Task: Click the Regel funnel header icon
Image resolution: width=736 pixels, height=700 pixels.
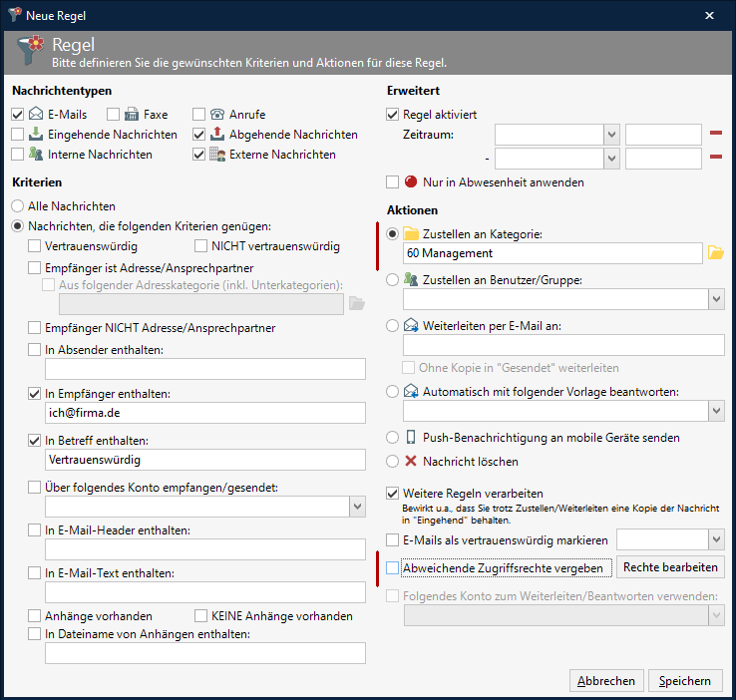Action: tap(31, 50)
